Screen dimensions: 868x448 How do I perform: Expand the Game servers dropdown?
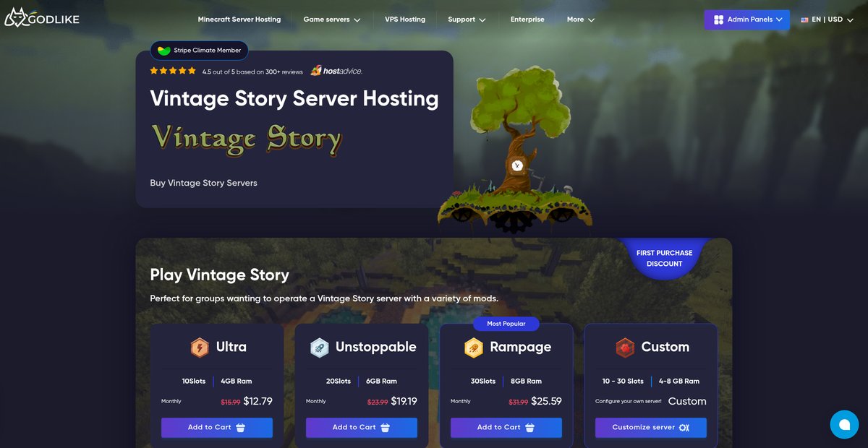331,20
